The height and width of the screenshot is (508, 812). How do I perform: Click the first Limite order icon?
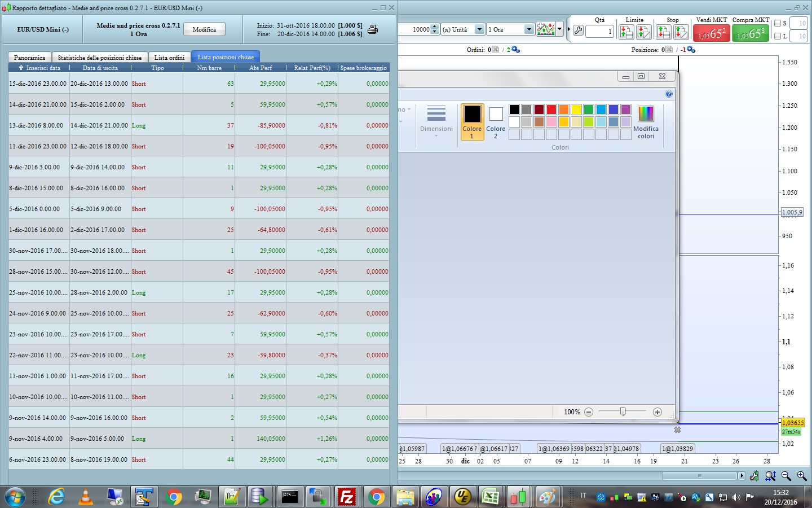point(626,32)
